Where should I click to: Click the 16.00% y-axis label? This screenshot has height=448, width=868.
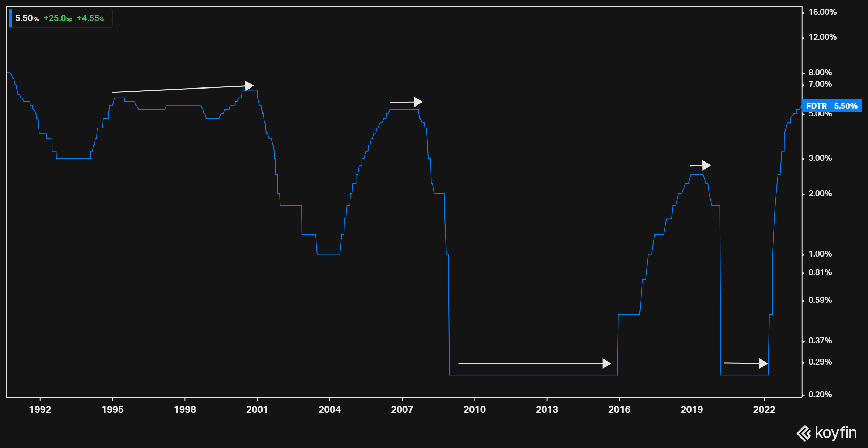(x=822, y=12)
